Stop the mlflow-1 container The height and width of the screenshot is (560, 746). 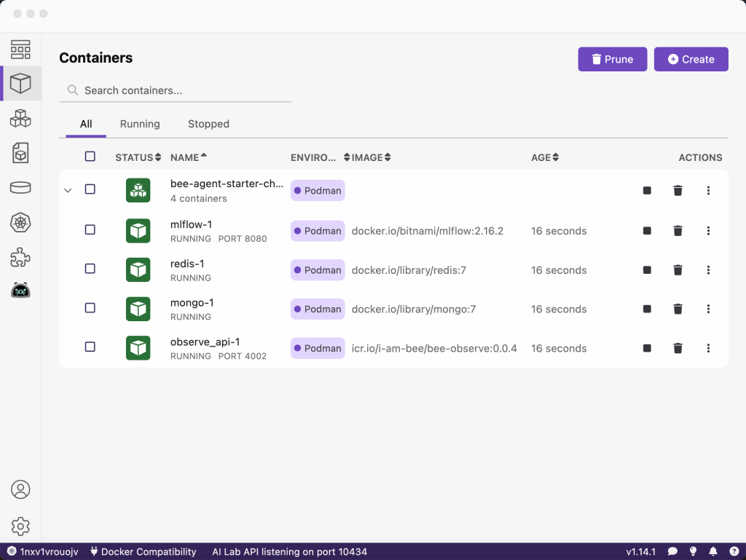pos(647,231)
